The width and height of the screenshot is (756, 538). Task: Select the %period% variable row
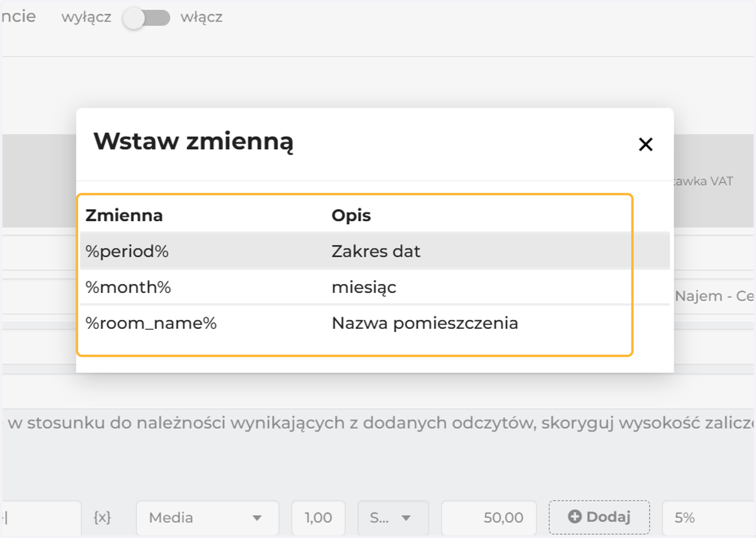(375, 252)
